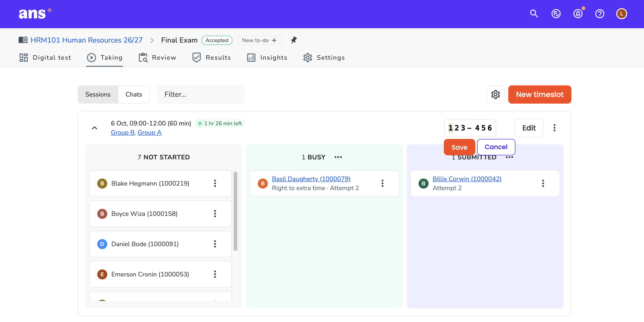
Task: Open the BUSY column ellipsis menu
Action: pyautogui.click(x=338, y=157)
